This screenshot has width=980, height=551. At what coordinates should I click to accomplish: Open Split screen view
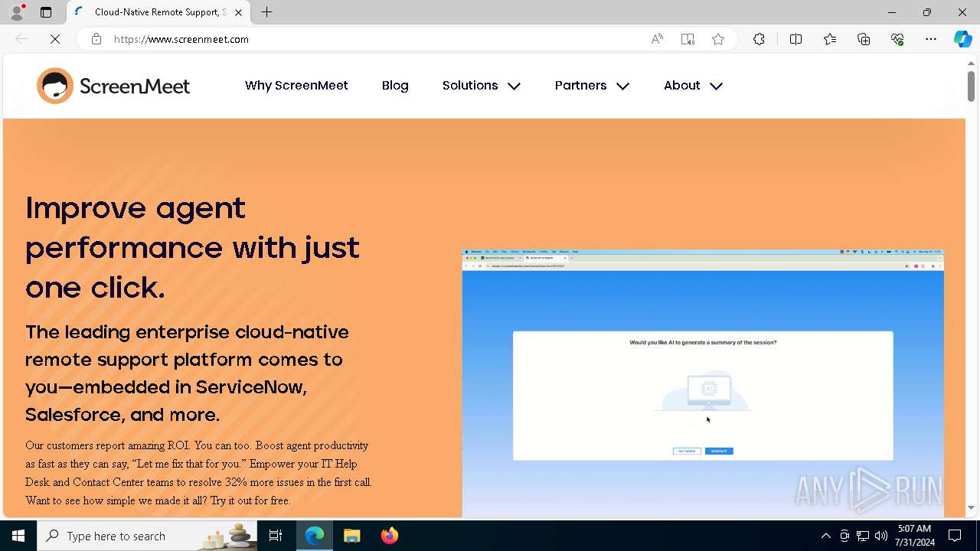795,39
